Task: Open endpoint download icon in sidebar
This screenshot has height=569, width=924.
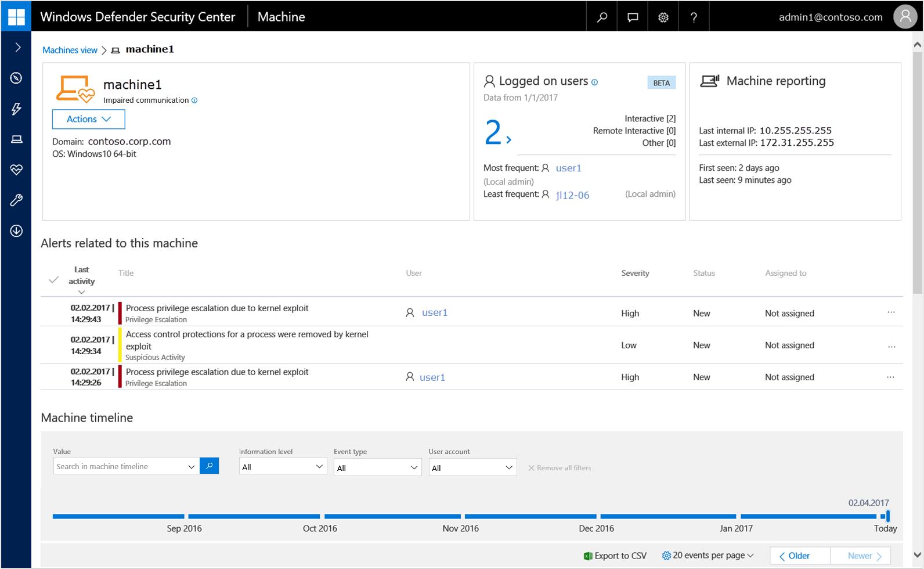Action: [16, 231]
